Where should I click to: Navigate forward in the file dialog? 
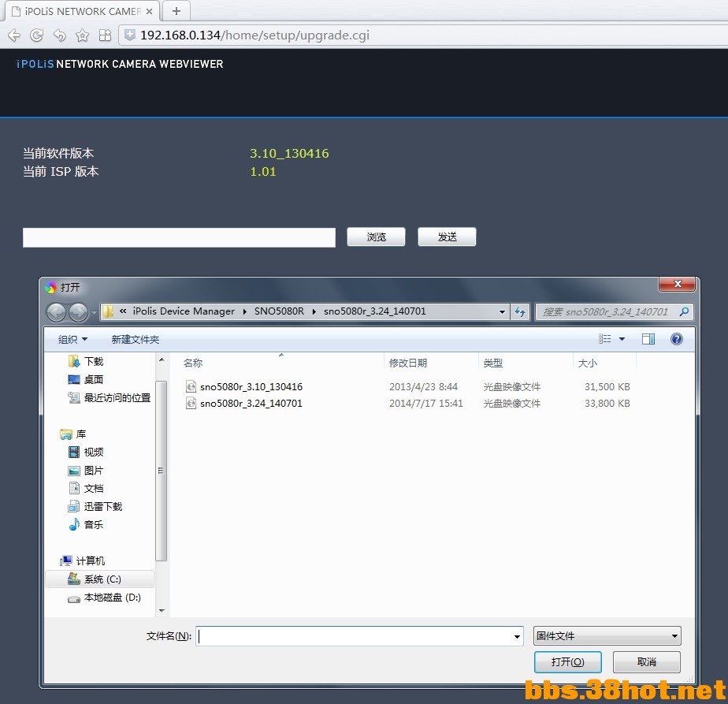point(78,312)
